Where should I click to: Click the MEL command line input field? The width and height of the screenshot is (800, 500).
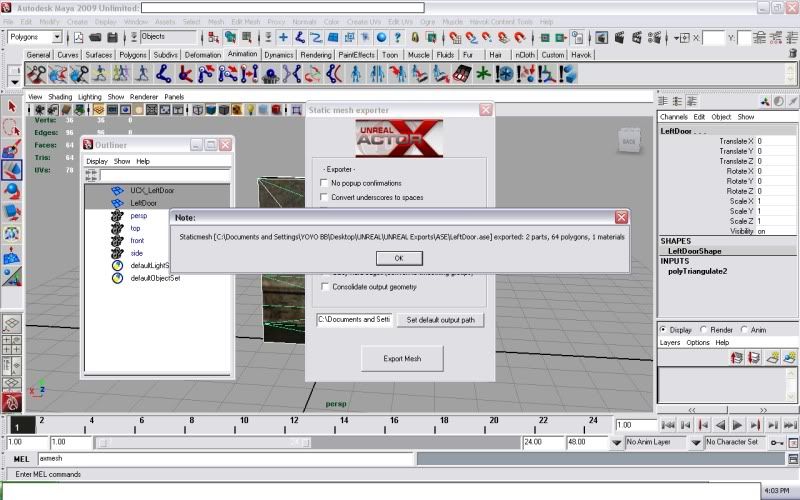click(x=226, y=459)
